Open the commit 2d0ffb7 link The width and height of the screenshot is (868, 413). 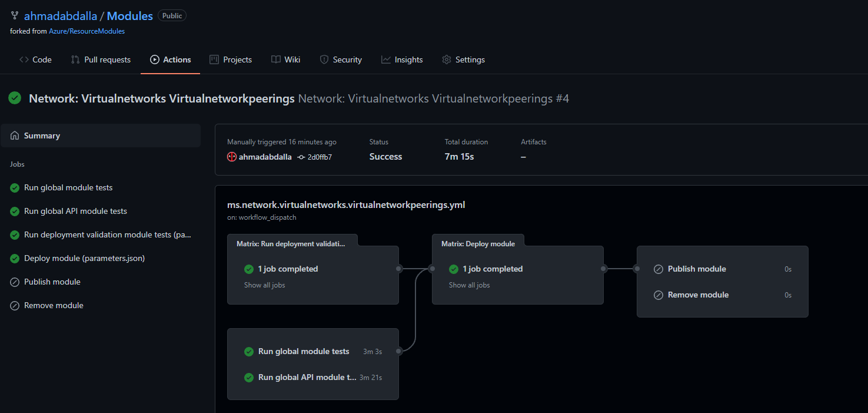[320, 157]
